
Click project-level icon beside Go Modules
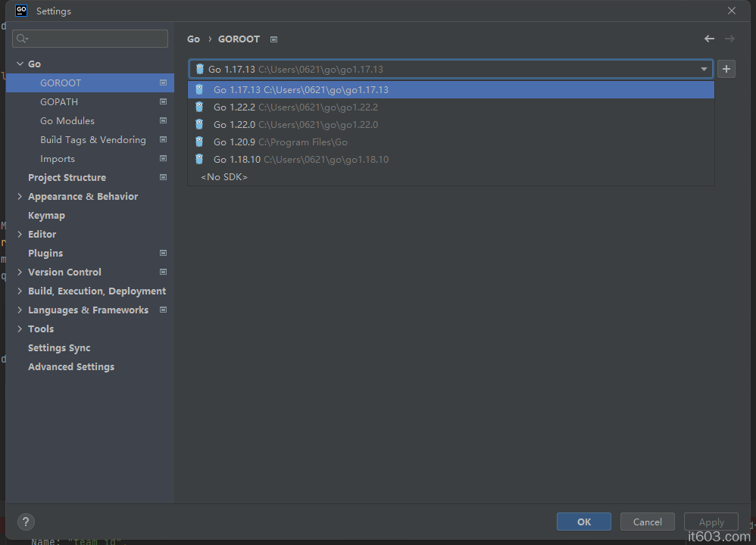click(163, 120)
